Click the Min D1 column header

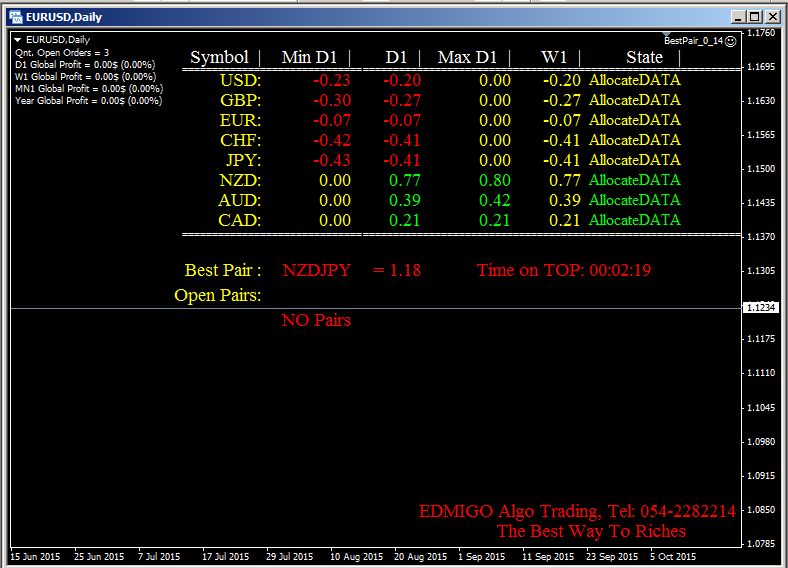coord(309,57)
